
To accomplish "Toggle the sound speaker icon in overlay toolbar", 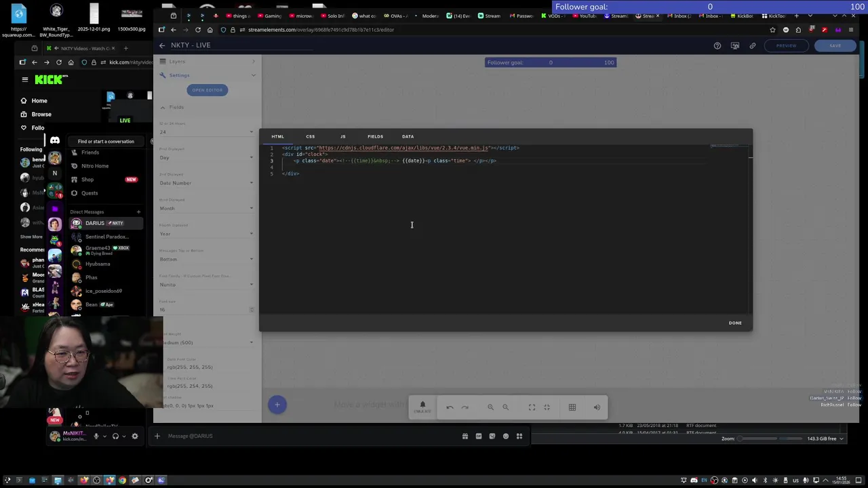I will click(597, 407).
